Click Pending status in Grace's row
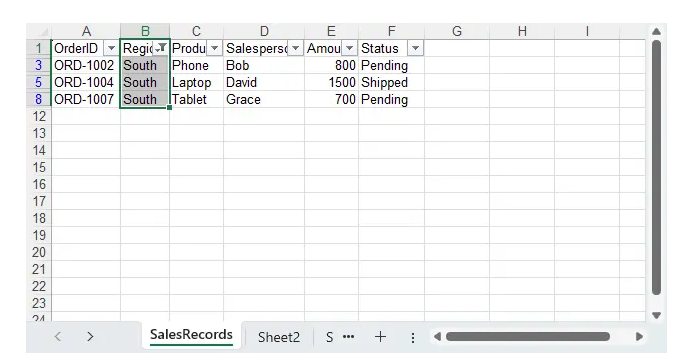The image size is (684, 362). point(391,99)
